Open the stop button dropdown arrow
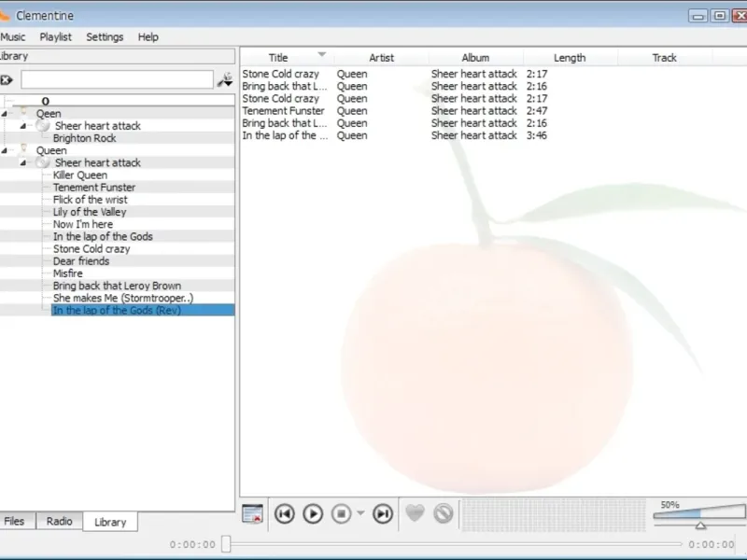Screen dimensions: 747x560 coord(360,512)
